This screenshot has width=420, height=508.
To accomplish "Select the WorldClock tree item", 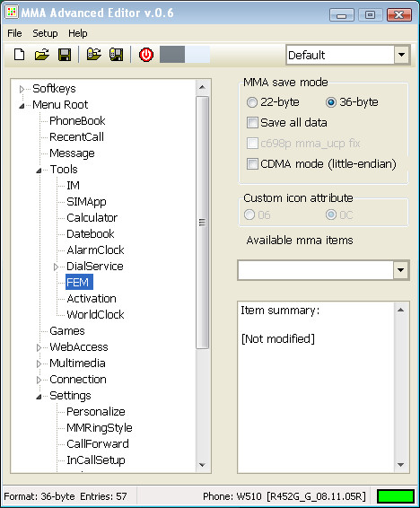I will (95, 315).
